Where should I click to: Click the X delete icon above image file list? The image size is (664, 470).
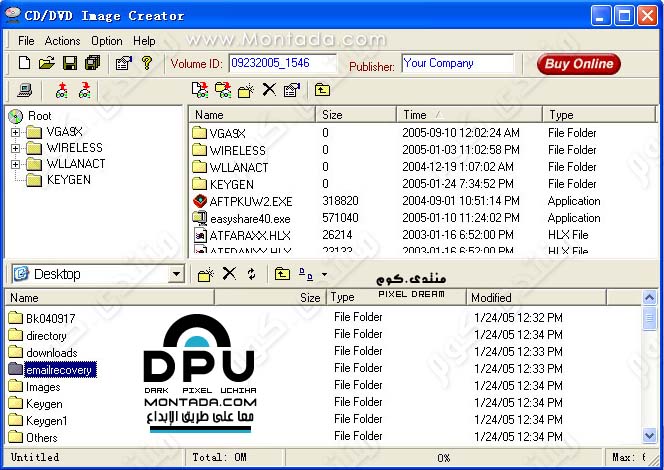[x=268, y=91]
